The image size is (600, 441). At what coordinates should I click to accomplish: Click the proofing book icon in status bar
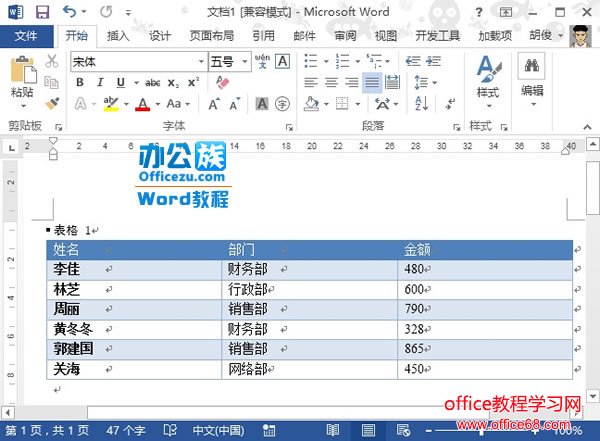(x=170, y=430)
